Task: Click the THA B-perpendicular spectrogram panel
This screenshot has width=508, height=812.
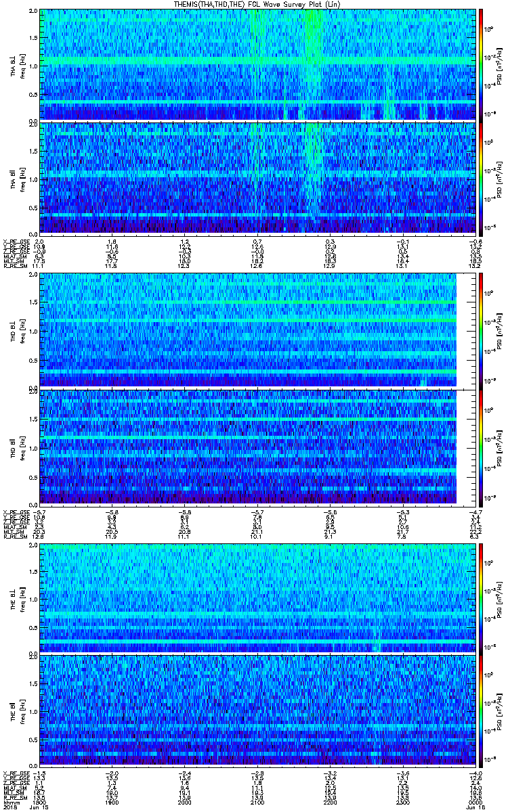Action: click(257, 64)
